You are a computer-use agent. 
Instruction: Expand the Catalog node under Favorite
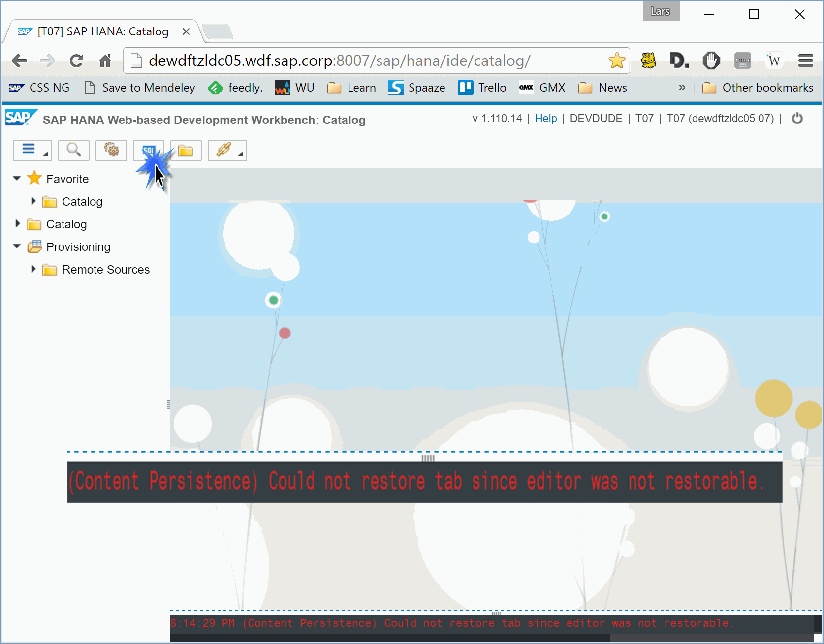coord(33,201)
